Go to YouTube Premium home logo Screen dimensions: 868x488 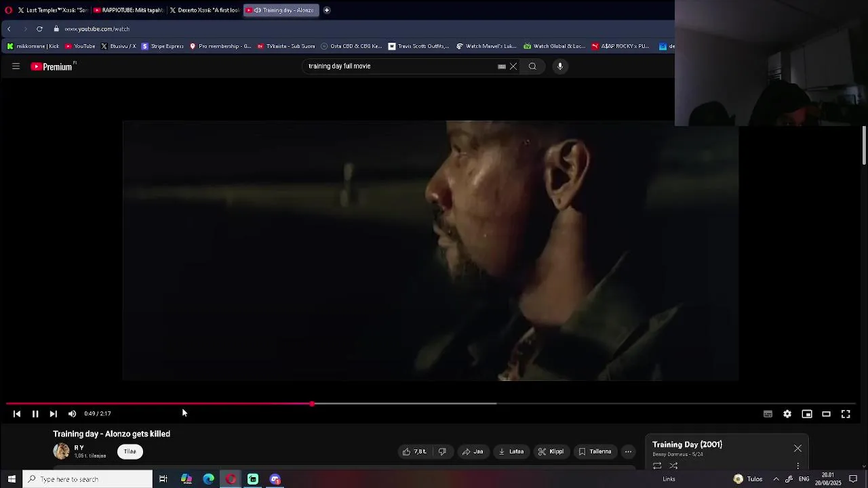(52, 66)
